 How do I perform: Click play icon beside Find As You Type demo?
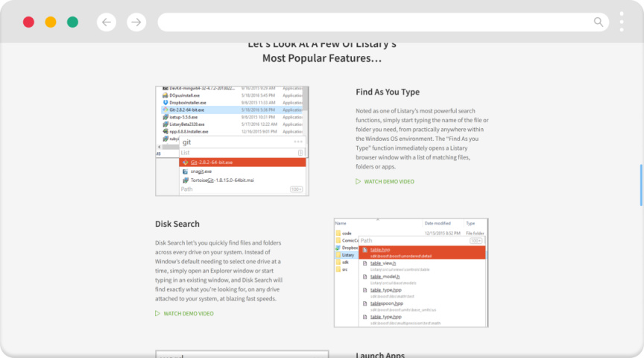[x=359, y=181]
